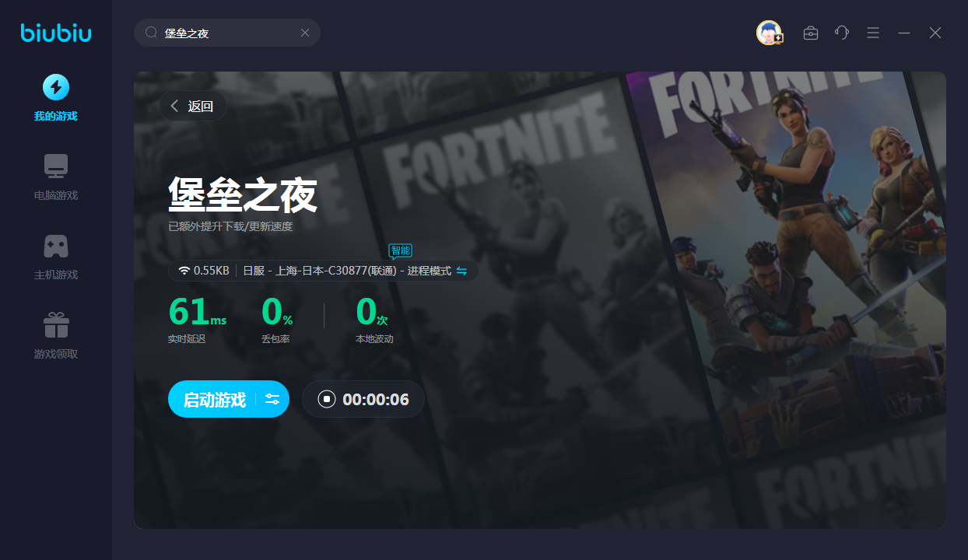
Task: Click the biubiu logo
Action: [55, 33]
